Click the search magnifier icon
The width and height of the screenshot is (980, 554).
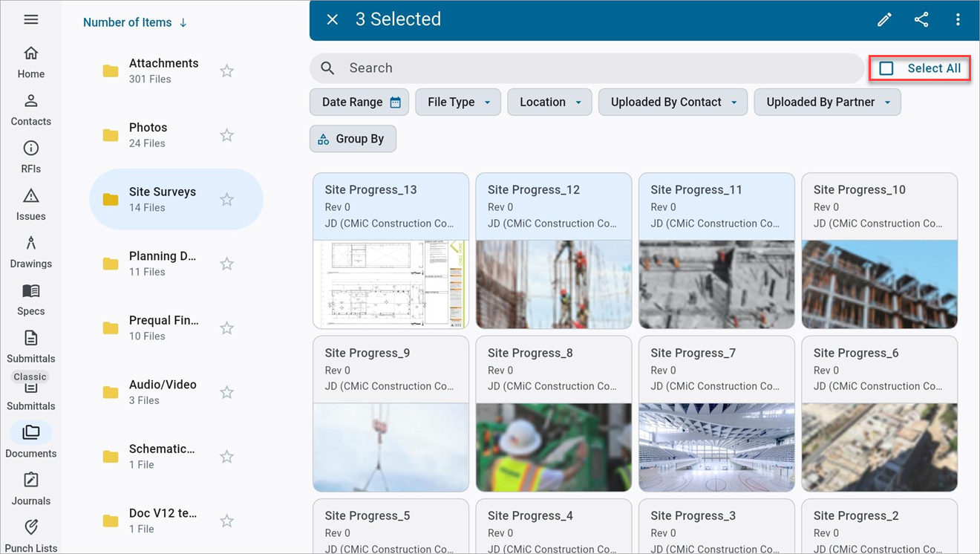(327, 68)
